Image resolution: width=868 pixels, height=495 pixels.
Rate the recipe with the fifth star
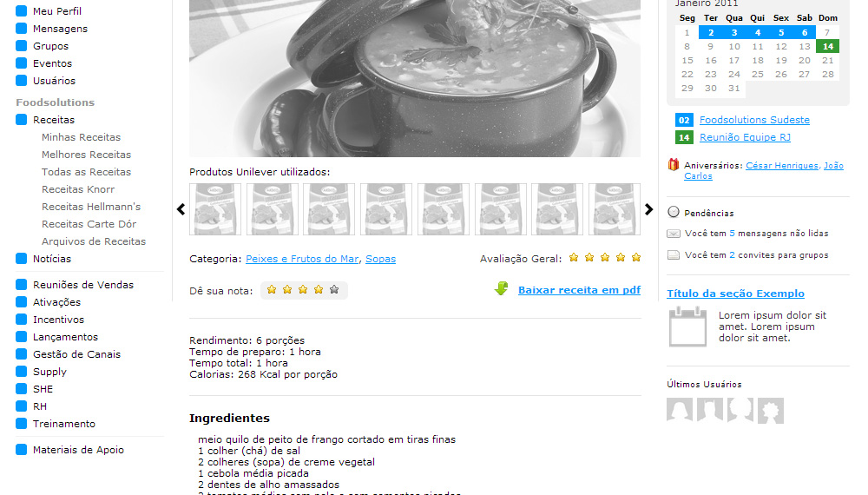point(334,289)
